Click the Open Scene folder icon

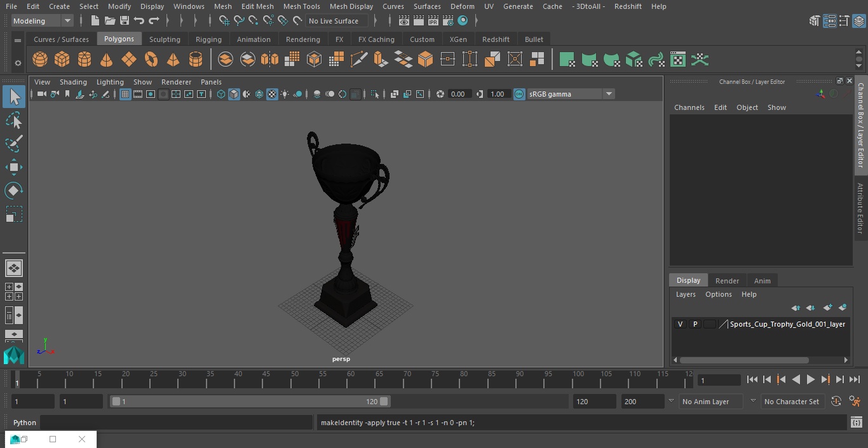[x=110, y=21]
